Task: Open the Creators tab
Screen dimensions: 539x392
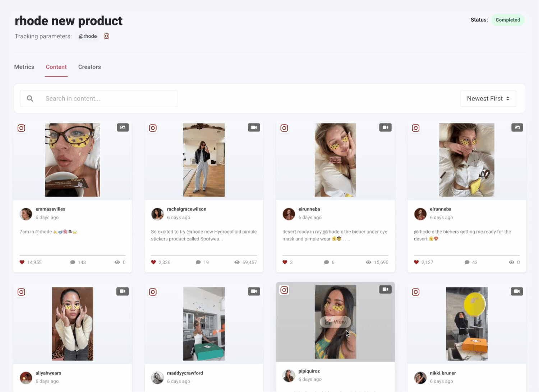Action: point(89,67)
